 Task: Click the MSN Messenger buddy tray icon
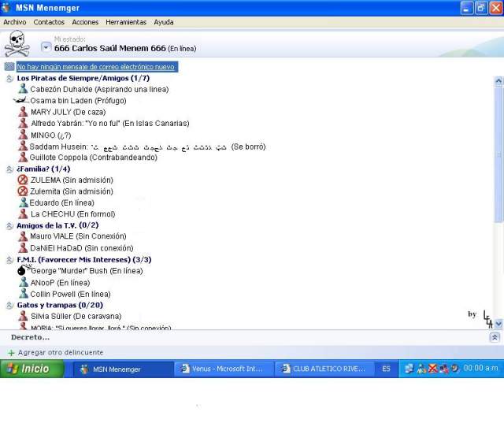pos(421,369)
